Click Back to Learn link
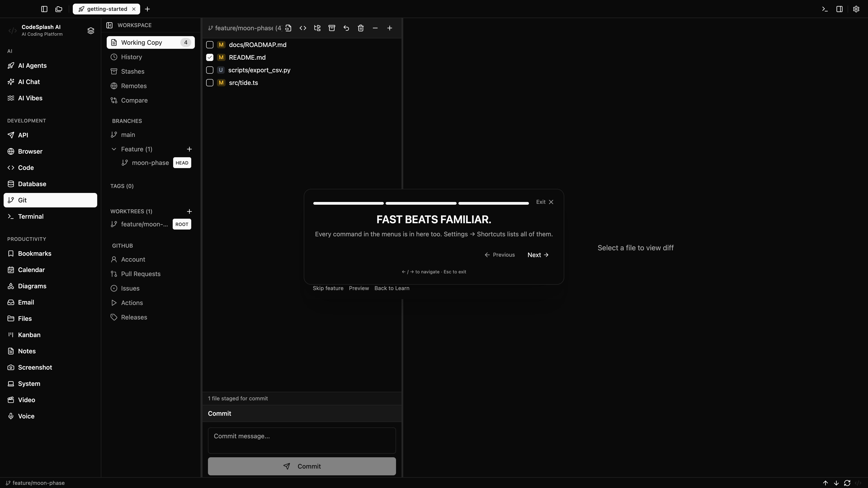 click(x=392, y=288)
